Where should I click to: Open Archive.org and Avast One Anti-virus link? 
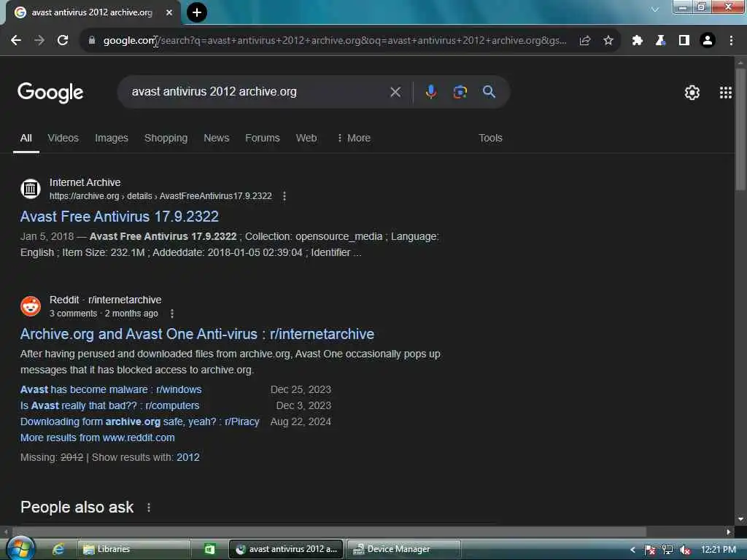pos(197,334)
